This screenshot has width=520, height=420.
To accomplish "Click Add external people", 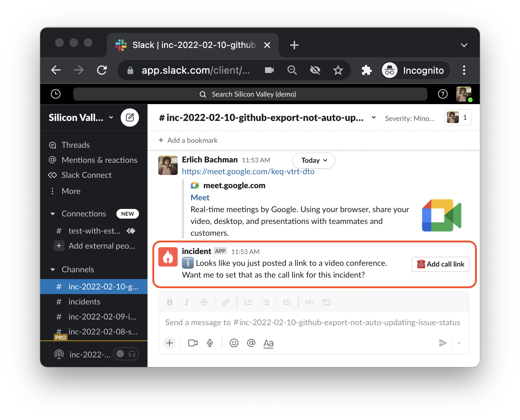I will pyautogui.click(x=94, y=246).
